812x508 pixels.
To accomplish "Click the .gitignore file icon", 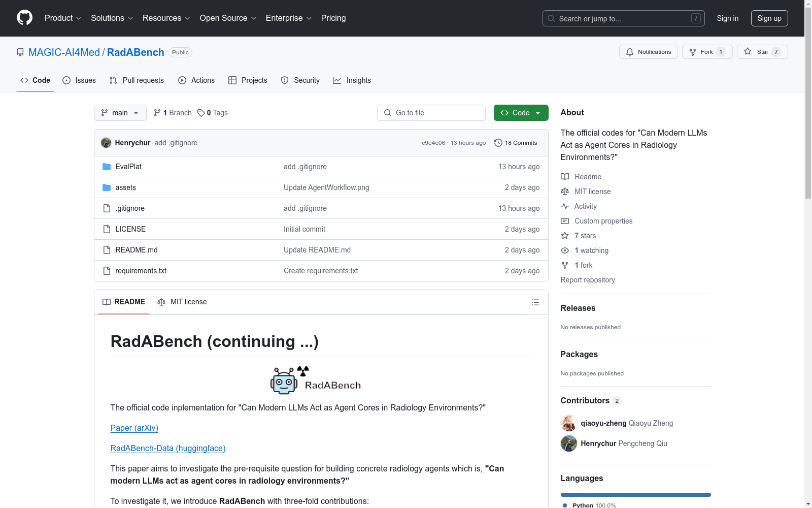I will [x=107, y=208].
